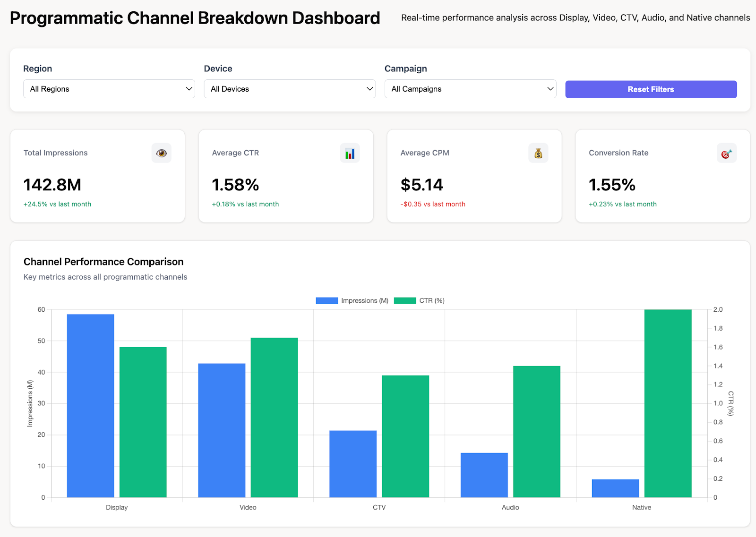Click the money bag icon on Average CPM card

point(538,153)
